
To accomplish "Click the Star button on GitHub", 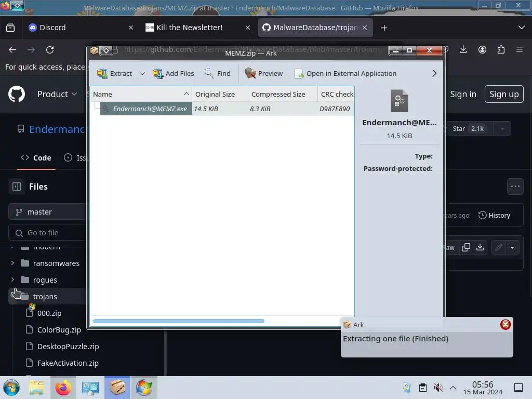I will coord(469,129).
